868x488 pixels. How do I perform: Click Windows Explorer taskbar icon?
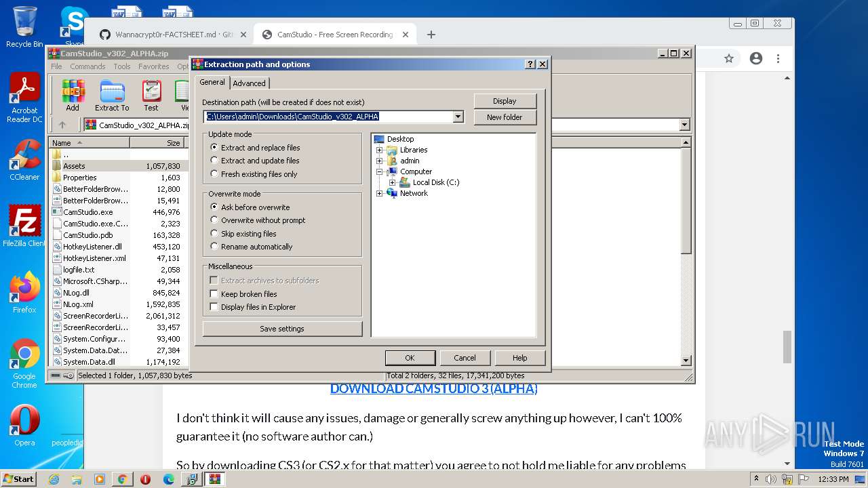77,479
